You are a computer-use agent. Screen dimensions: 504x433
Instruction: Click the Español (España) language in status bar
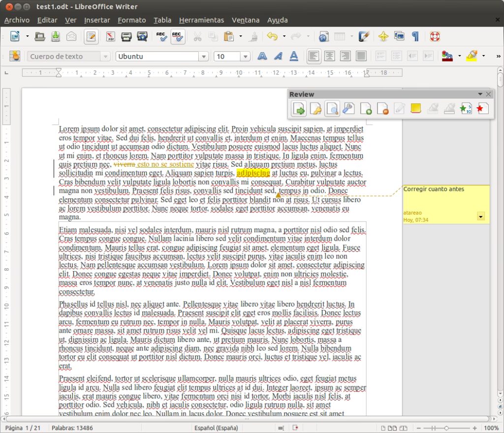coord(216,428)
